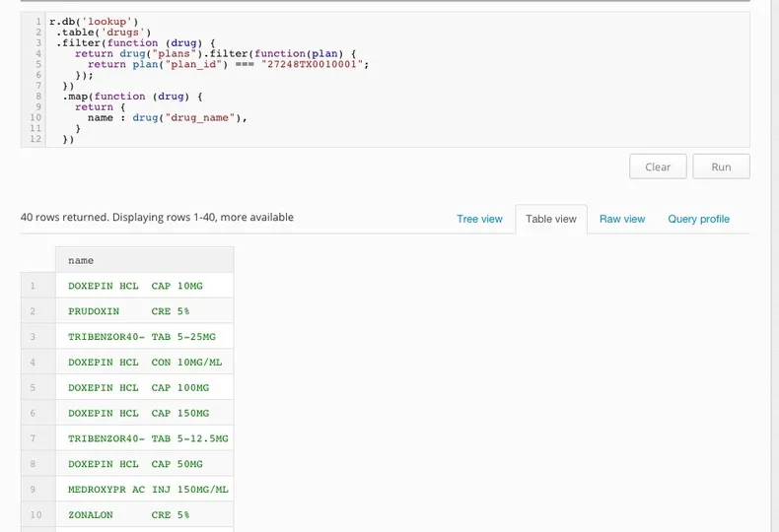Click the .map(function (drug) line
Viewport: 779px width, 532px height.
pos(132,97)
